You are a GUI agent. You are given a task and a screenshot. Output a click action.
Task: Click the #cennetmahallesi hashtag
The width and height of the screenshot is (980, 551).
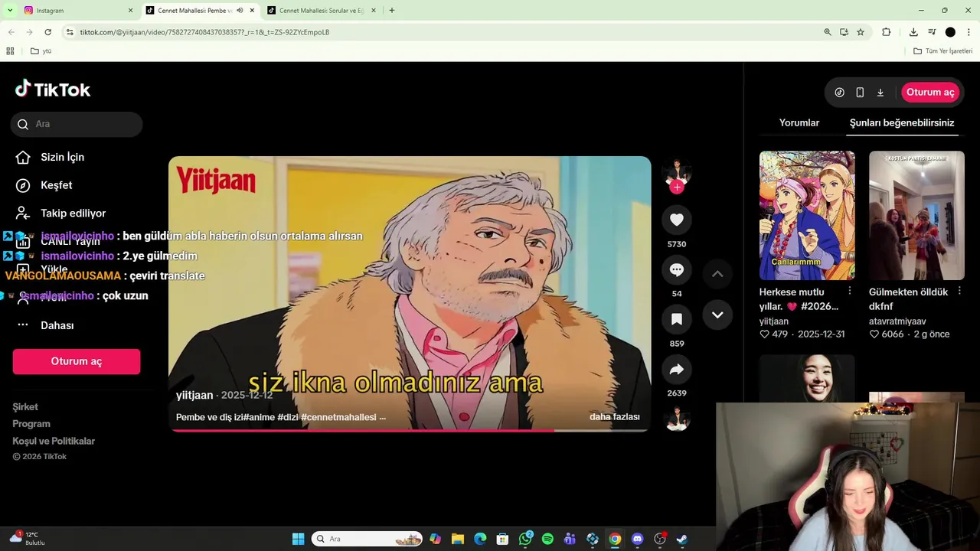[x=338, y=417]
